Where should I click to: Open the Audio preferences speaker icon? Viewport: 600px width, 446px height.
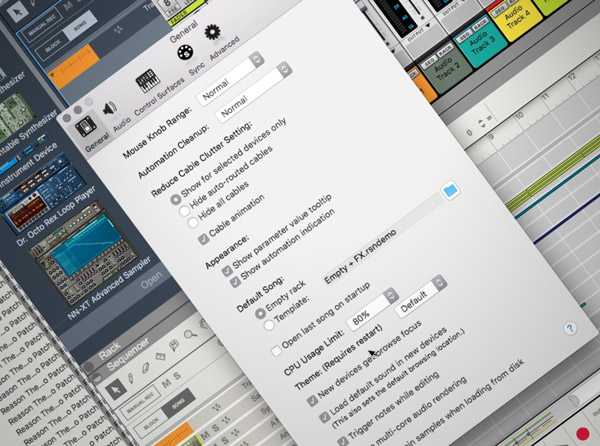pos(110,109)
